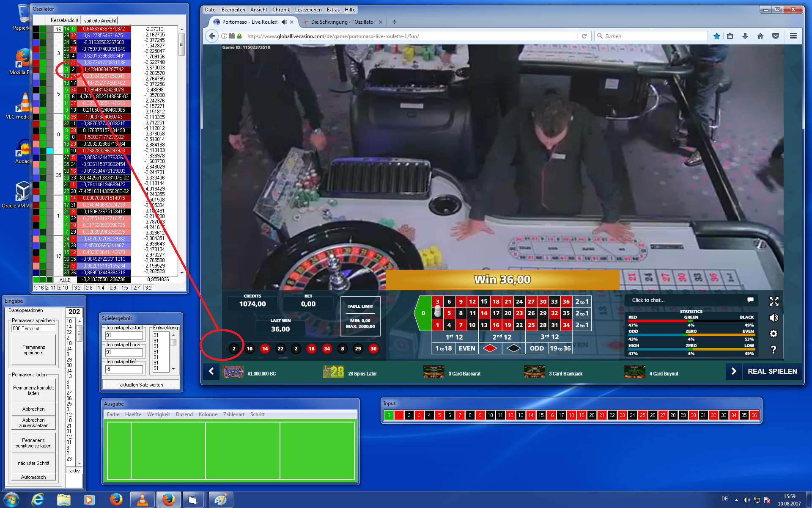Open Paint from the taskbar
This screenshot has width=812, height=508.
coord(220,500)
